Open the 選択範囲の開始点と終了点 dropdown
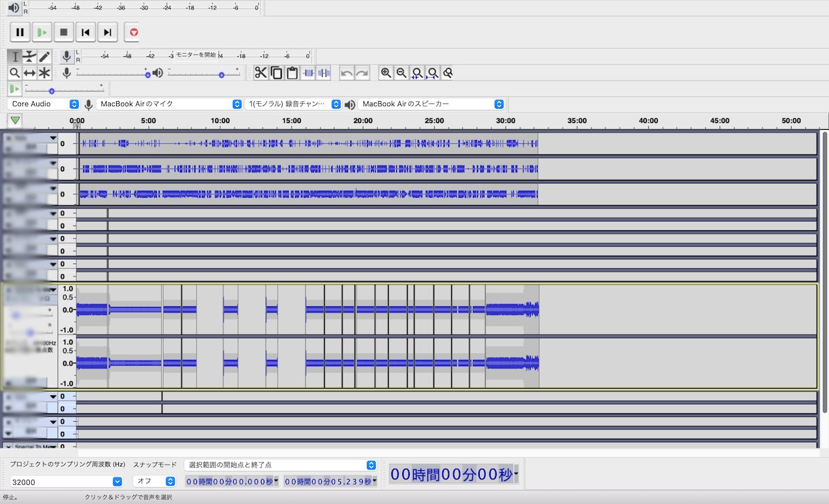Screen dimensions: 829x504 (x=280, y=465)
